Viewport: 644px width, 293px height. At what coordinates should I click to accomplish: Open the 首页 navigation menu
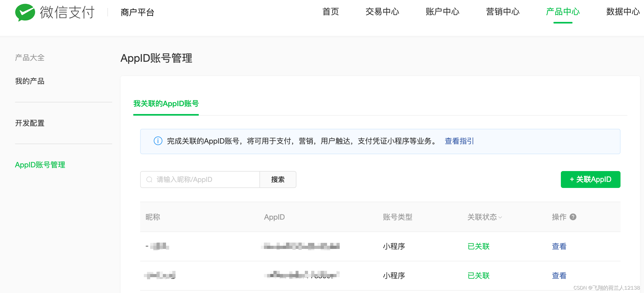(330, 12)
